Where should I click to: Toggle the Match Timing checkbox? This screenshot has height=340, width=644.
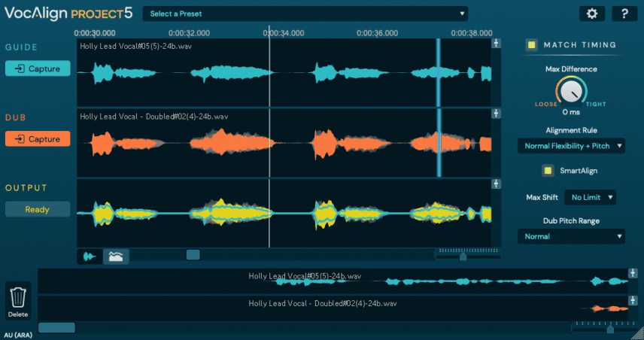(532, 45)
